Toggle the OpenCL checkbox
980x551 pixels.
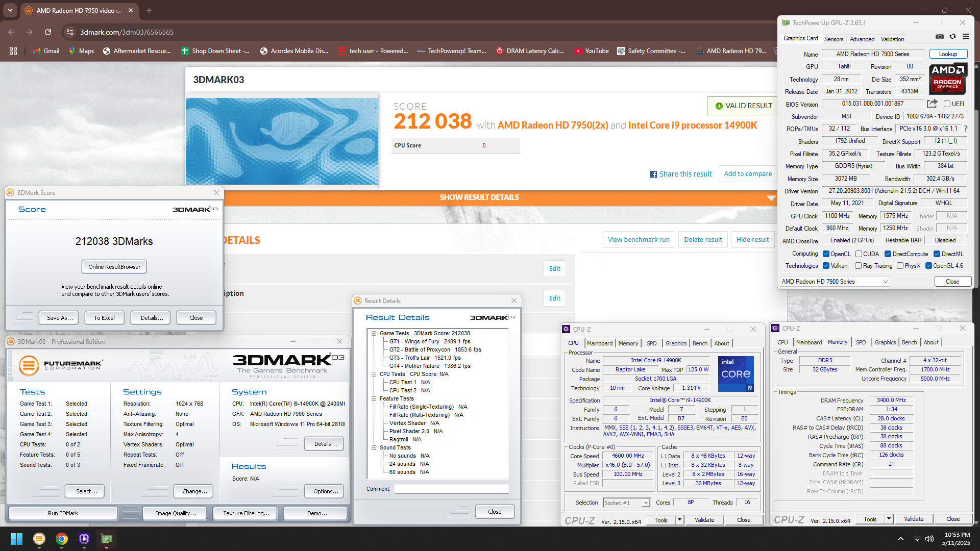[x=826, y=254]
